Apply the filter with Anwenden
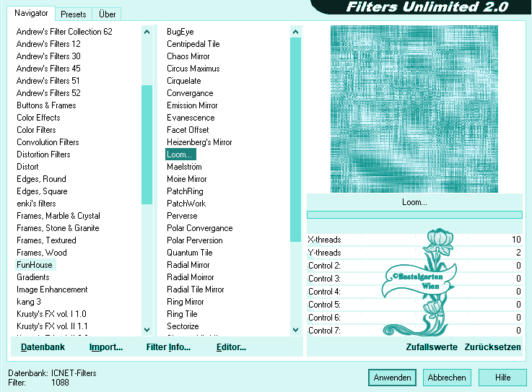The height and width of the screenshot is (392, 532). pyautogui.click(x=392, y=378)
